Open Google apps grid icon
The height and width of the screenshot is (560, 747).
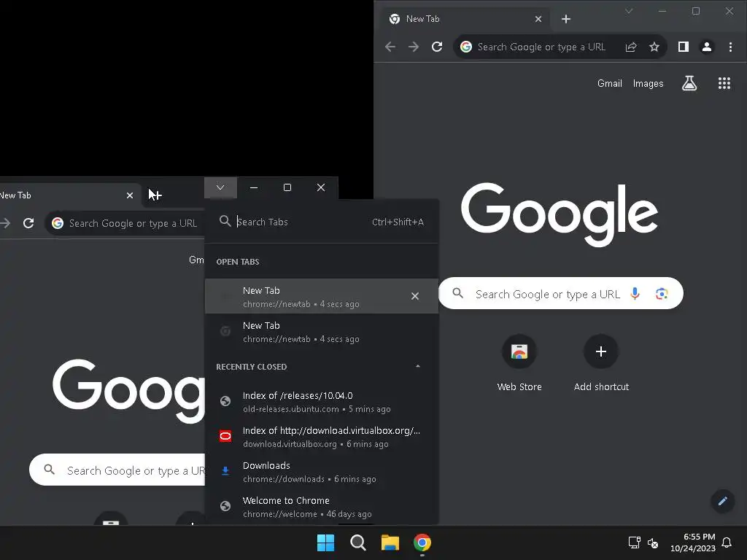(x=724, y=83)
